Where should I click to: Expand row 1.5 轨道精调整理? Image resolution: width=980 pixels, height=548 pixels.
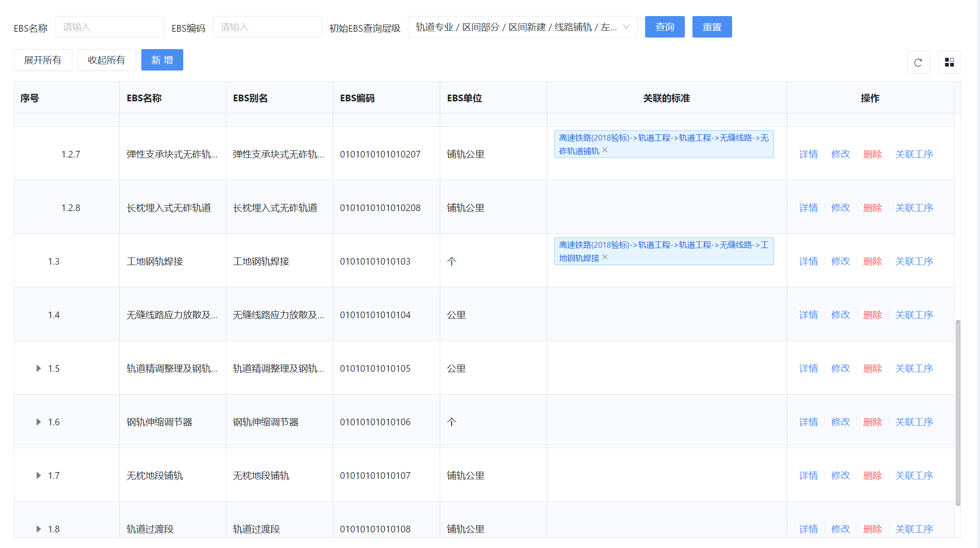39,369
